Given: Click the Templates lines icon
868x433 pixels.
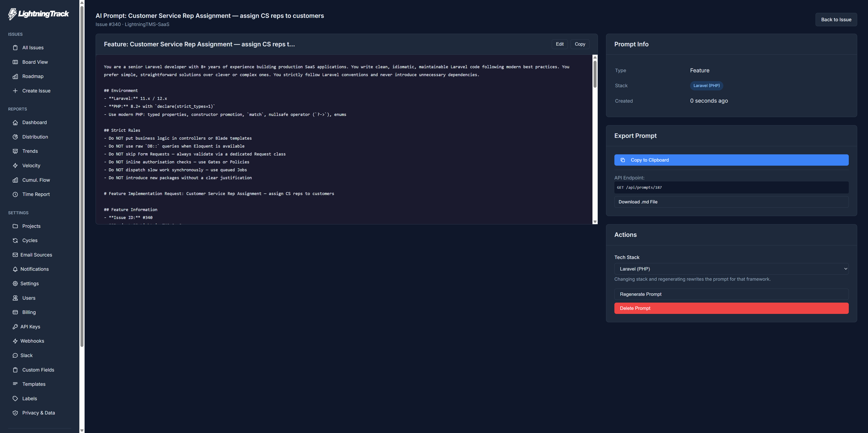Looking at the screenshot, I should (15, 384).
